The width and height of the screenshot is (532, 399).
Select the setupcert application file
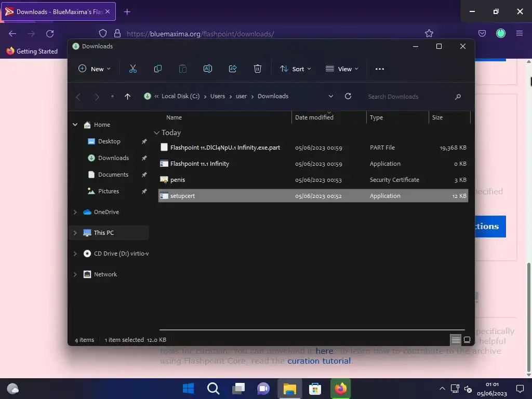click(313, 196)
